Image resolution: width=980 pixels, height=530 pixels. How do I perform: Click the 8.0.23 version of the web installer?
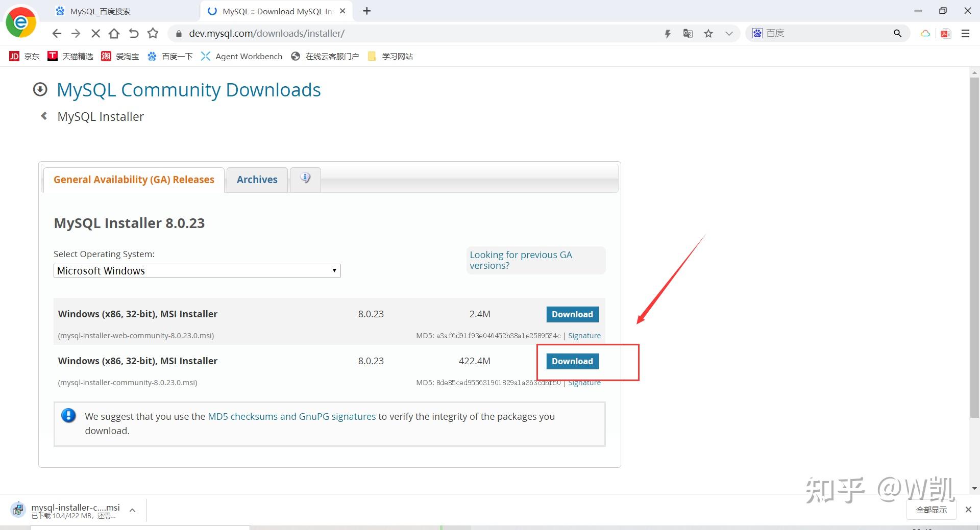pyautogui.click(x=371, y=314)
